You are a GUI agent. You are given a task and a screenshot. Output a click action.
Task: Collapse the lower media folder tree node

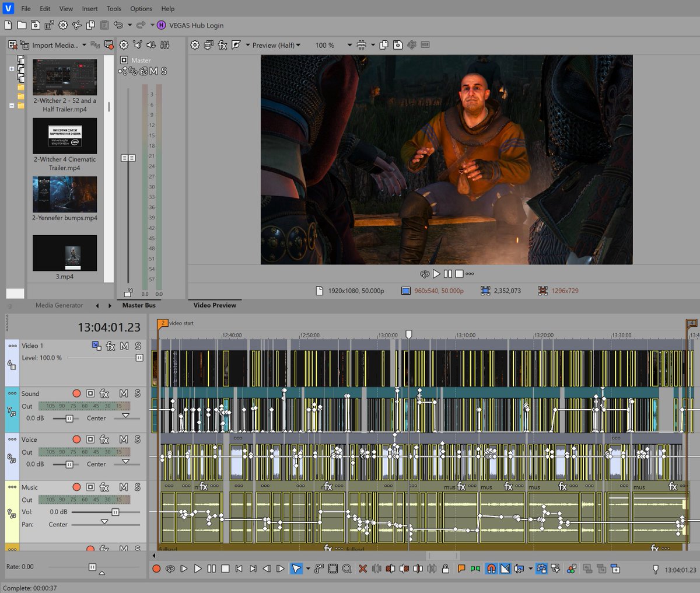12,106
